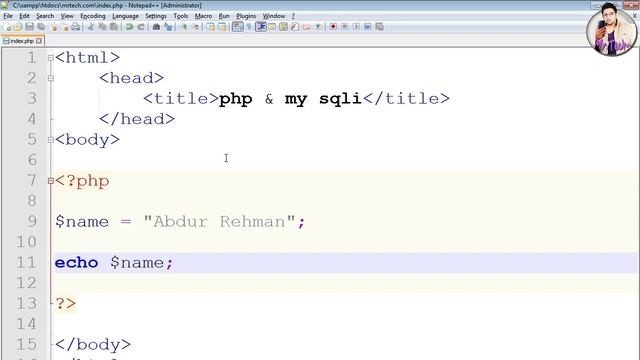Toggle synchronized horizontal scrolling icon
The width and height of the screenshot is (640, 360).
(x=222, y=27)
